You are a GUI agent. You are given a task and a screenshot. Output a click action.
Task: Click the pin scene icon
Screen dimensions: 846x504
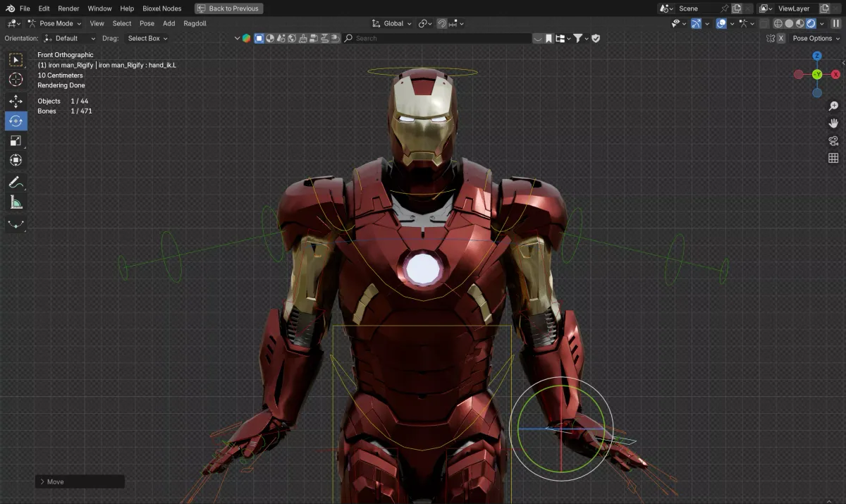(x=724, y=8)
